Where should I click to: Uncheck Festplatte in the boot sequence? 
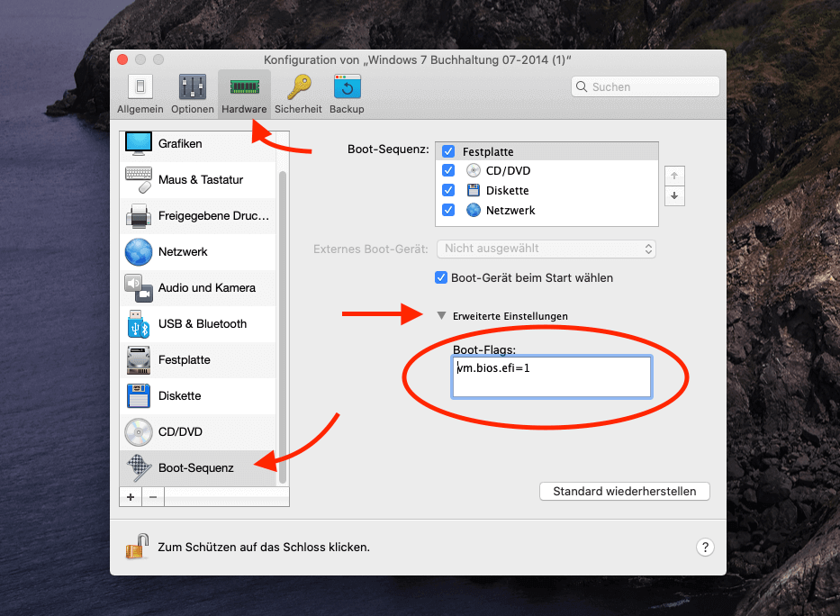448,151
